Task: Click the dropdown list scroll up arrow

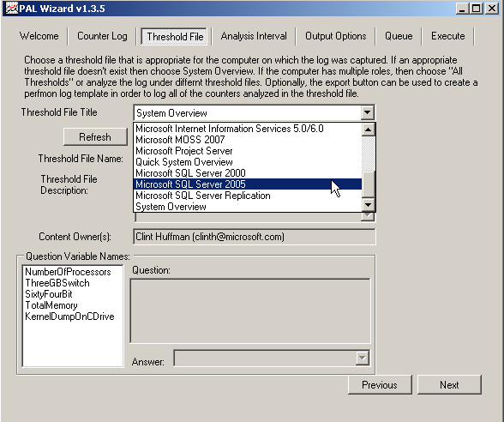Action: [x=368, y=130]
